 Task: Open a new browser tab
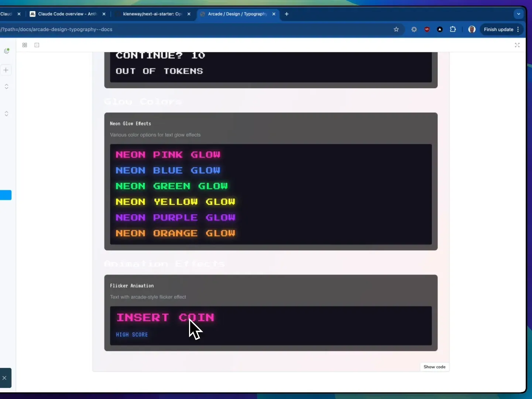click(286, 14)
